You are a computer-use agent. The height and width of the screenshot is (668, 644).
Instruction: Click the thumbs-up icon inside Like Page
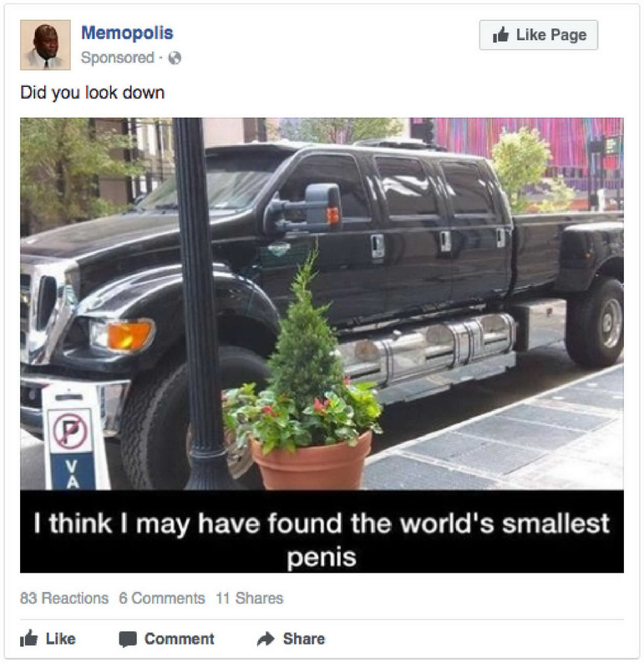tap(501, 34)
